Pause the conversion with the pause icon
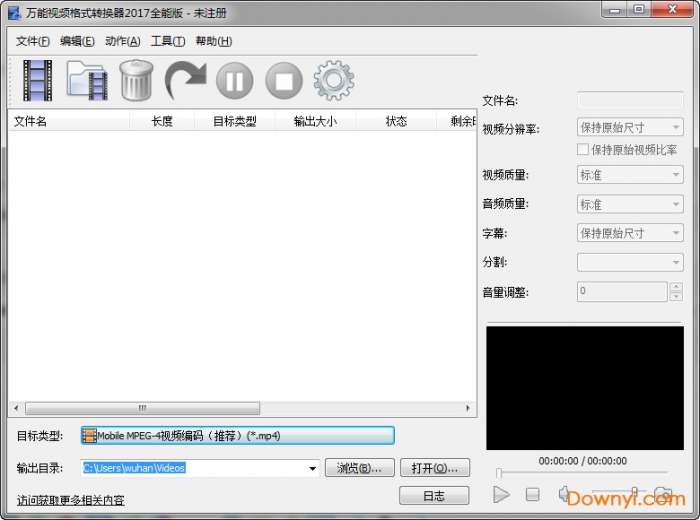The height and width of the screenshot is (520, 700). (x=234, y=80)
